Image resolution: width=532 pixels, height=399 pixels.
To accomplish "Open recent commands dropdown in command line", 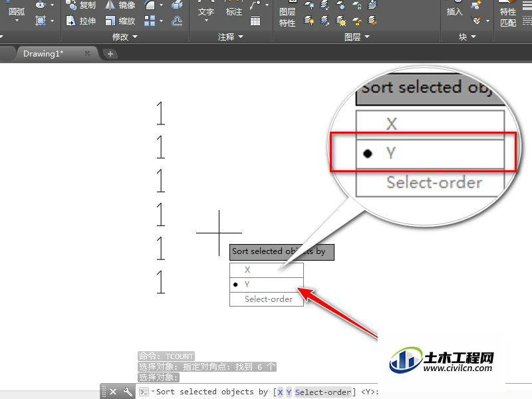I will coord(152,392).
